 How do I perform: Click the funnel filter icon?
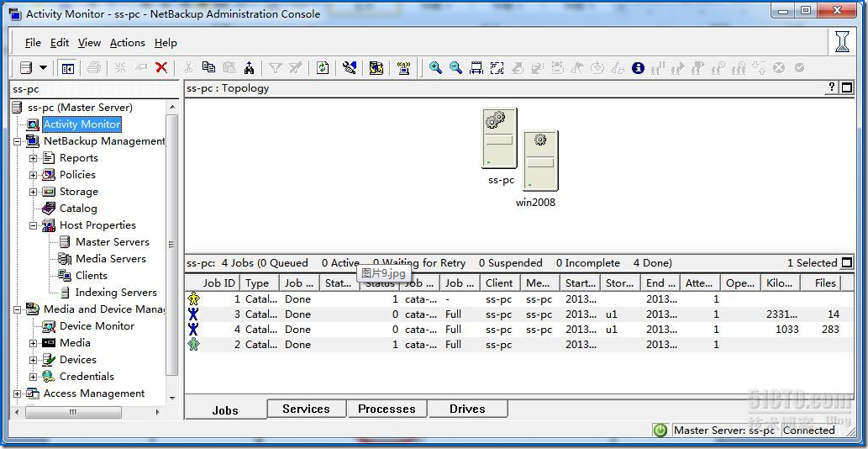coord(275,67)
